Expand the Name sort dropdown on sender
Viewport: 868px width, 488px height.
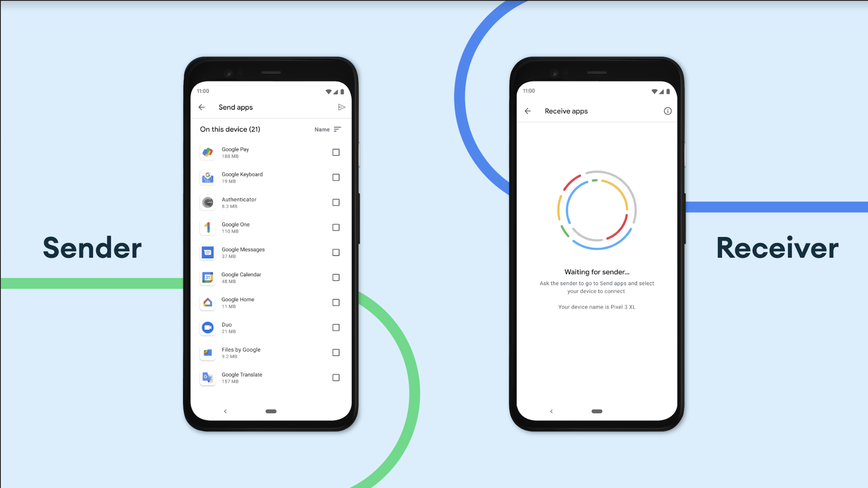coord(328,129)
